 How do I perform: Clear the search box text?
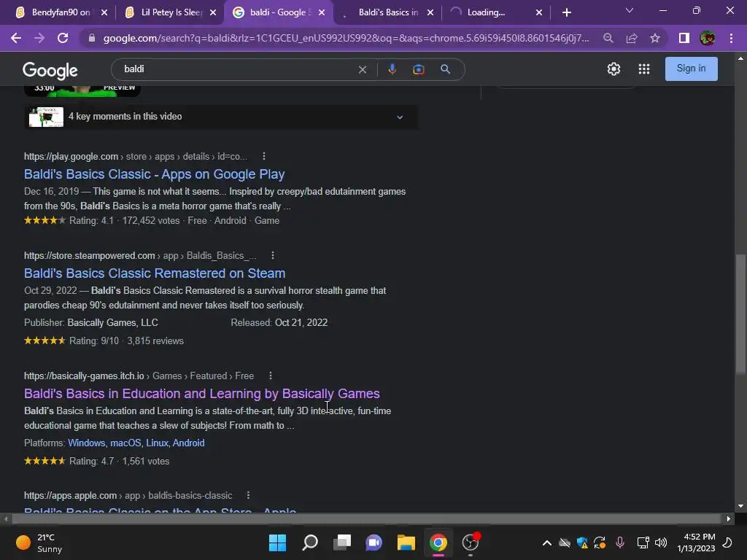coord(363,69)
